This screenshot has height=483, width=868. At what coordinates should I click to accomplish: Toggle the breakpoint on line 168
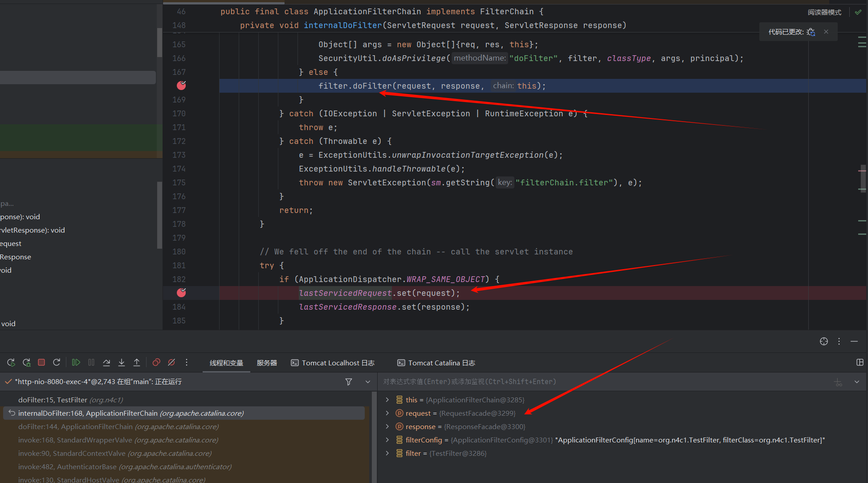(181, 86)
